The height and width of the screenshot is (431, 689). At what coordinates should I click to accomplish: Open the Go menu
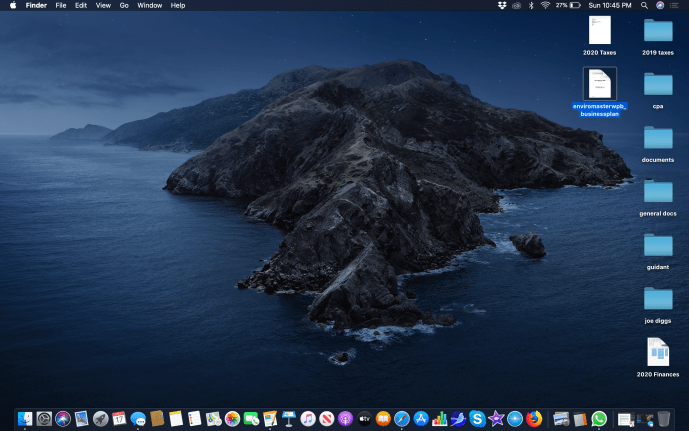(x=124, y=5)
